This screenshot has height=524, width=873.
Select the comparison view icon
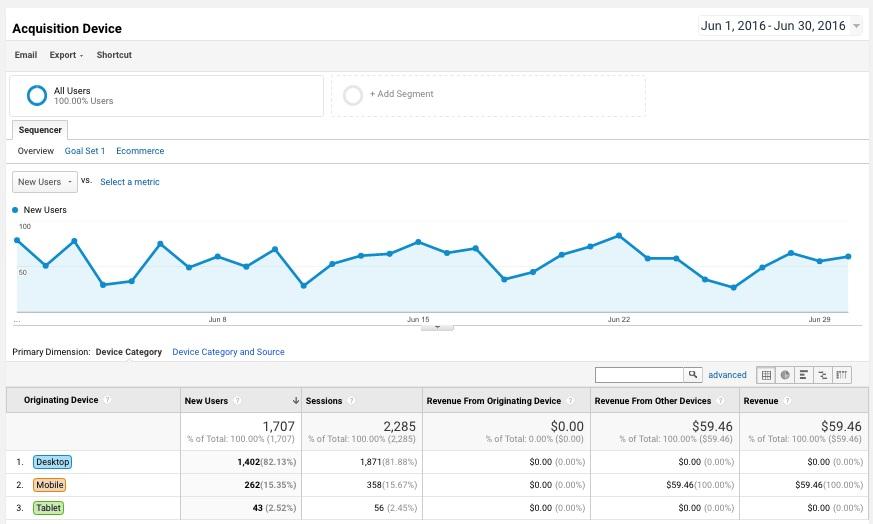coord(823,375)
